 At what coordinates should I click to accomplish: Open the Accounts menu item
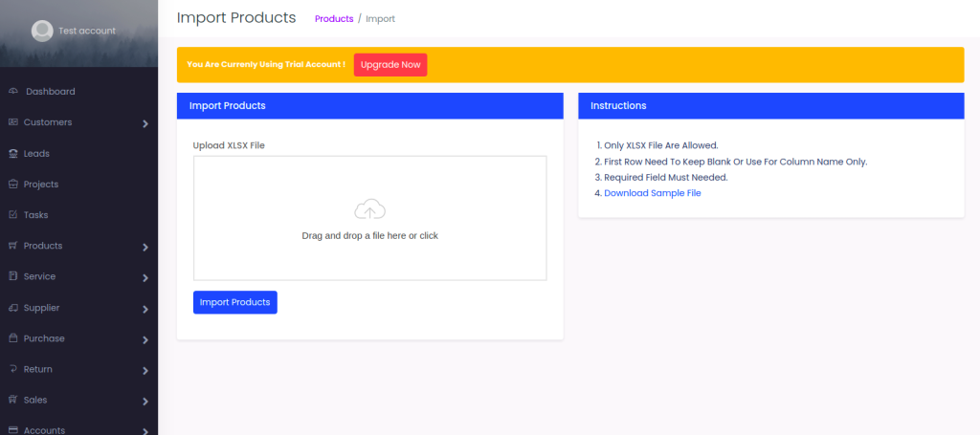(x=44, y=430)
